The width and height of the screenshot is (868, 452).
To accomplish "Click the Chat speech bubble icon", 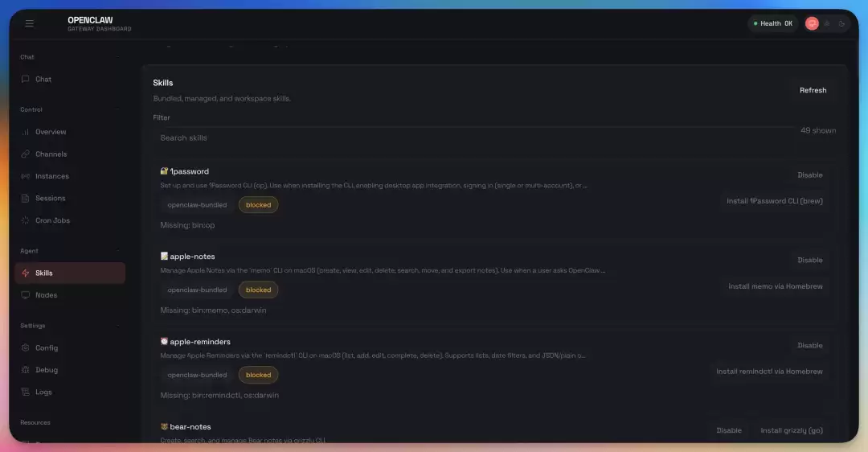I will pyautogui.click(x=25, y=79).
